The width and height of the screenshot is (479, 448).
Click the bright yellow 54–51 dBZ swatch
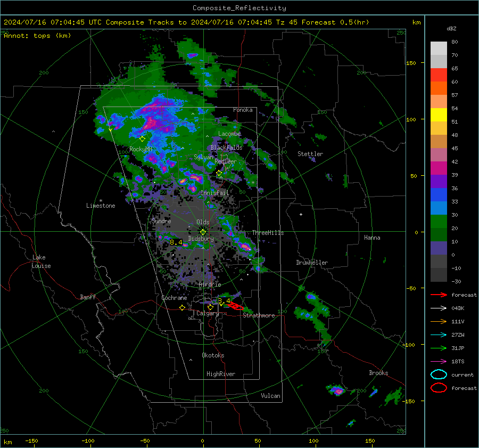click(439, 115)
